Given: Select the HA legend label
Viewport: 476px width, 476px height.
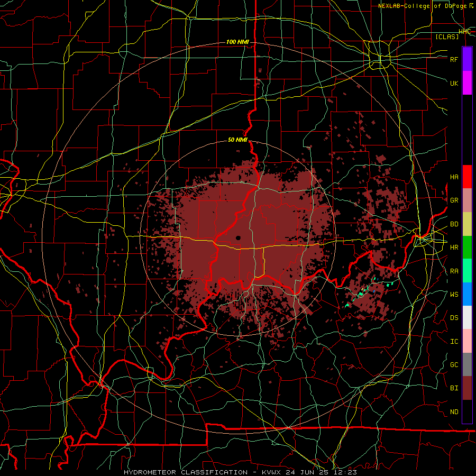Looking at the screenshot, I should pos(454,177).
